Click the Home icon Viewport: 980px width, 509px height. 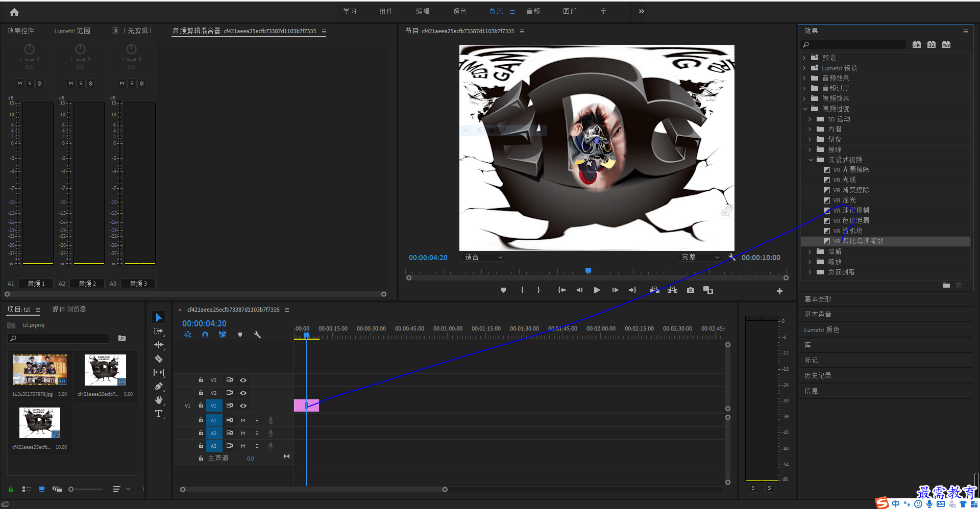(14, 12)
